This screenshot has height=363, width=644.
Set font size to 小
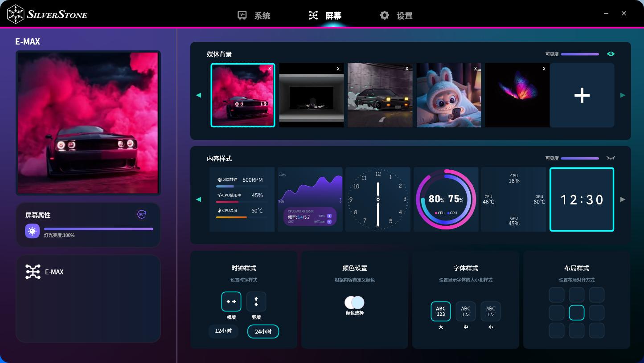pyautogui.click(x=491, y=311)
